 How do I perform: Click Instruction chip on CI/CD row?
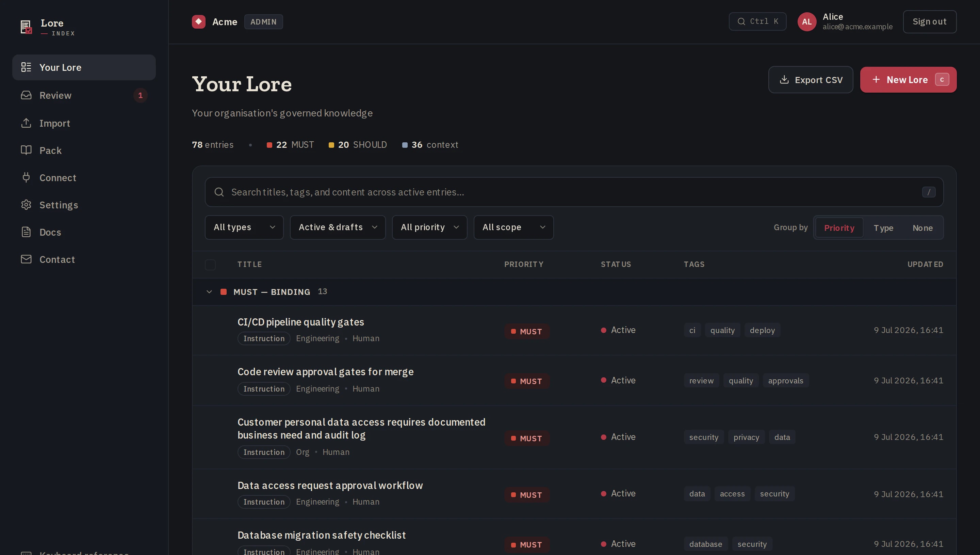pos(264,338)
